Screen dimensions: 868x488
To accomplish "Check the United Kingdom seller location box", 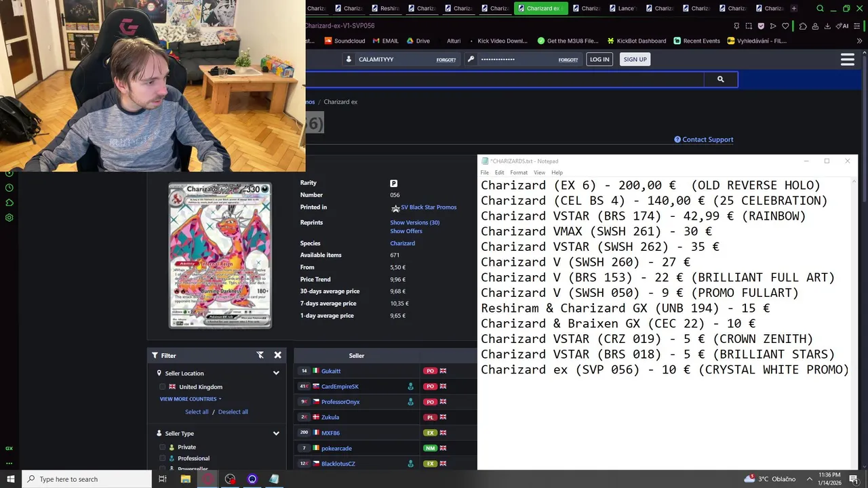I will [163, 387].
